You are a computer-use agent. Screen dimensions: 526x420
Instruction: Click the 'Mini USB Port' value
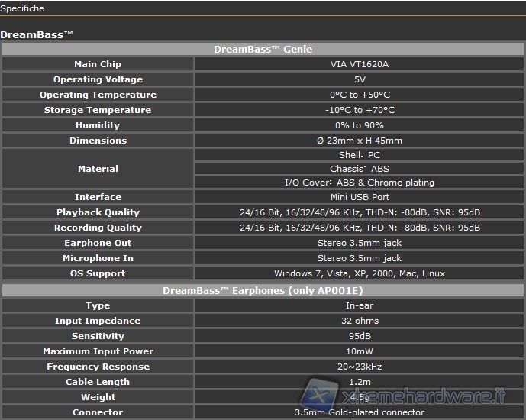[x=360, y=197]
